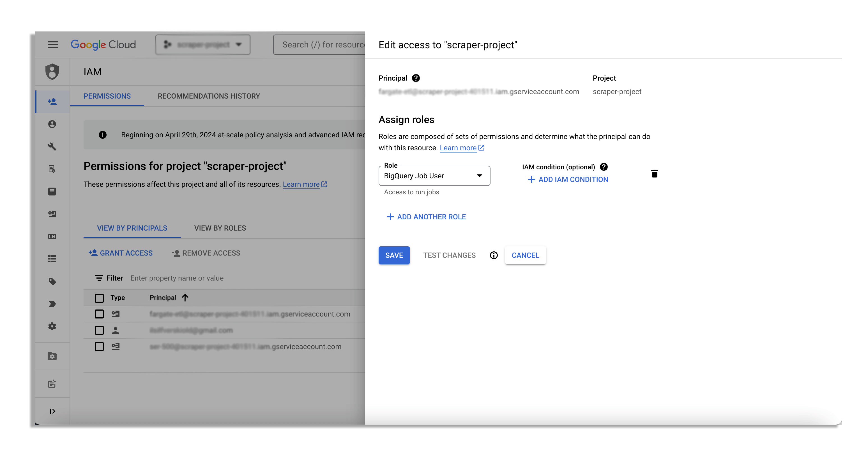Open the scraper-project project selector
868x453 pixels.
(x=202, y=45)
